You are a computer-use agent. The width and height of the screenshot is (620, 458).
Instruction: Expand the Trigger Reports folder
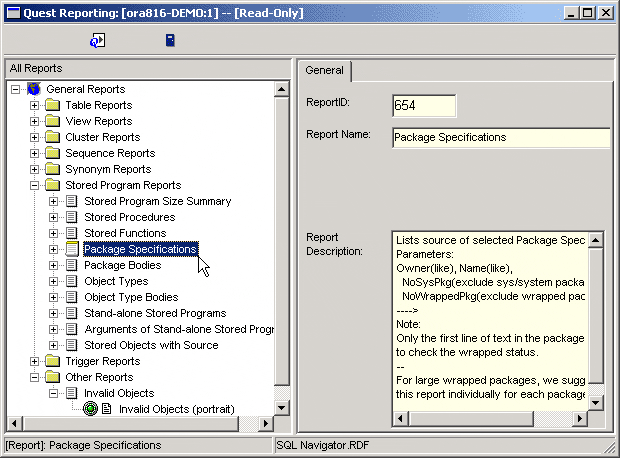(x=34, y=361)
